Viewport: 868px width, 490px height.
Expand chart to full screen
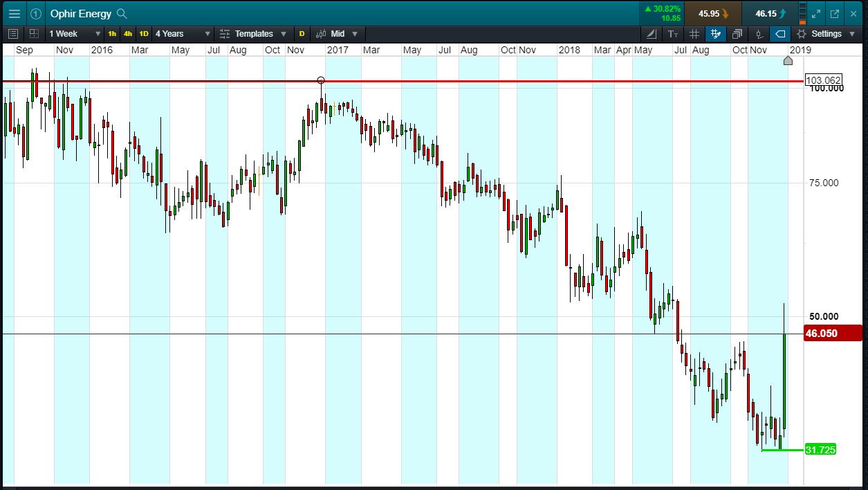[x=816, y=13]
